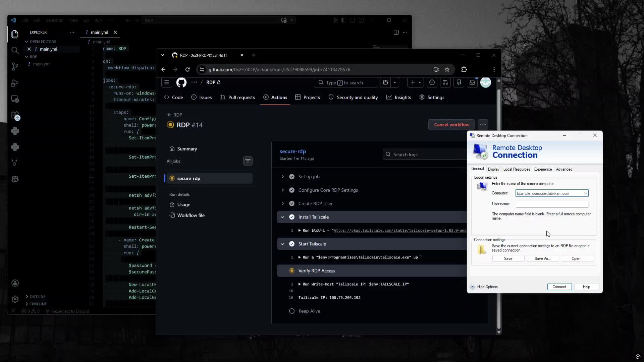Click GitHub search box in header
Screen dimensions: 644x362
pos(346,82)
